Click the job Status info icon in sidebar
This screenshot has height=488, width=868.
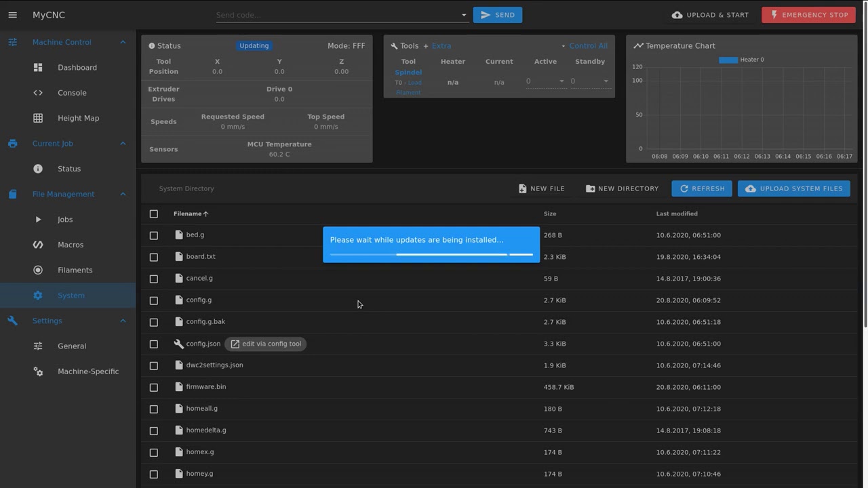[38, 169]
